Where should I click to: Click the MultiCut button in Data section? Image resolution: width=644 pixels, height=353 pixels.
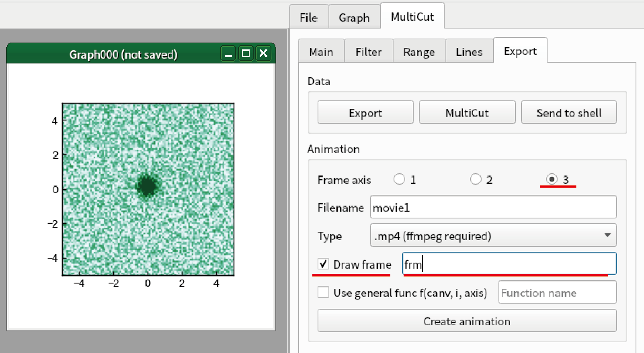[467, 112]
